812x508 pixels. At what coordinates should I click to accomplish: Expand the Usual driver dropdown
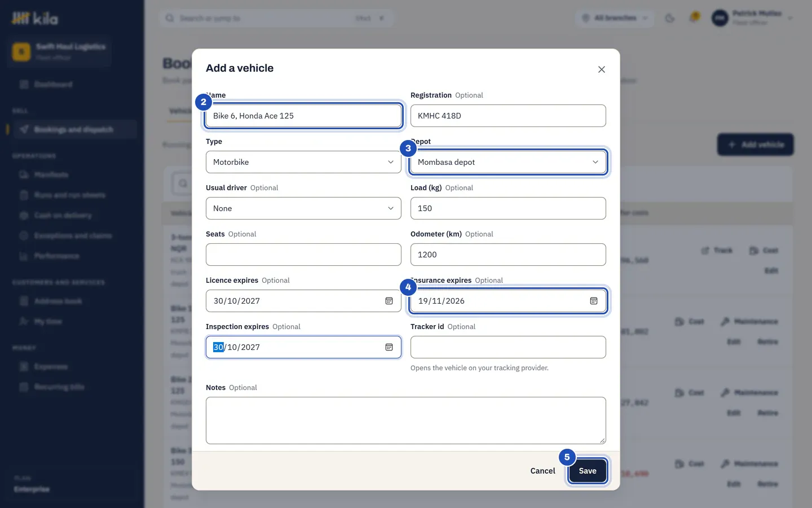point(303,208)
